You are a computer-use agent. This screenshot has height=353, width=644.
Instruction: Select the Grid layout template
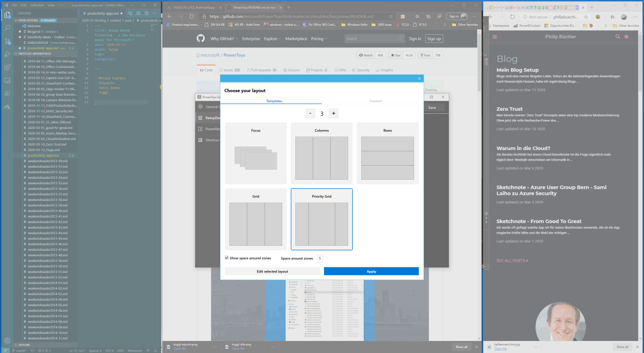pos(256,219)
